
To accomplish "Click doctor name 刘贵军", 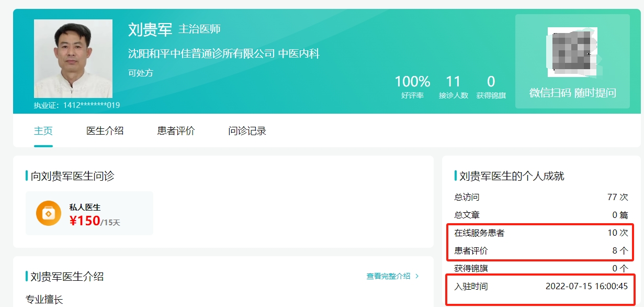I will tap(150, 29).
